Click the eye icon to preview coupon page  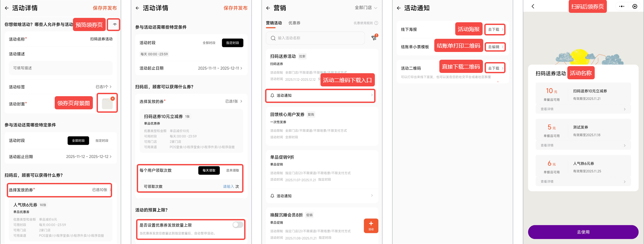click(114, 25)
